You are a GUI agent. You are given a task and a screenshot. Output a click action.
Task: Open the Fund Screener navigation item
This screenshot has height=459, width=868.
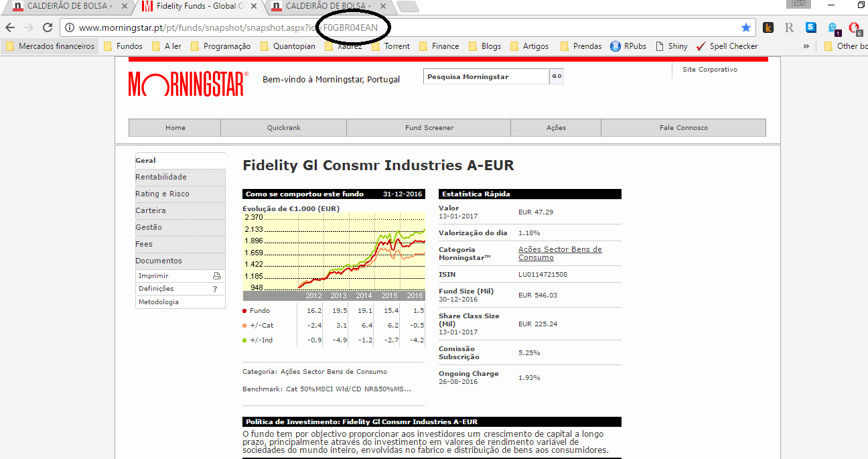coord(429,127)
